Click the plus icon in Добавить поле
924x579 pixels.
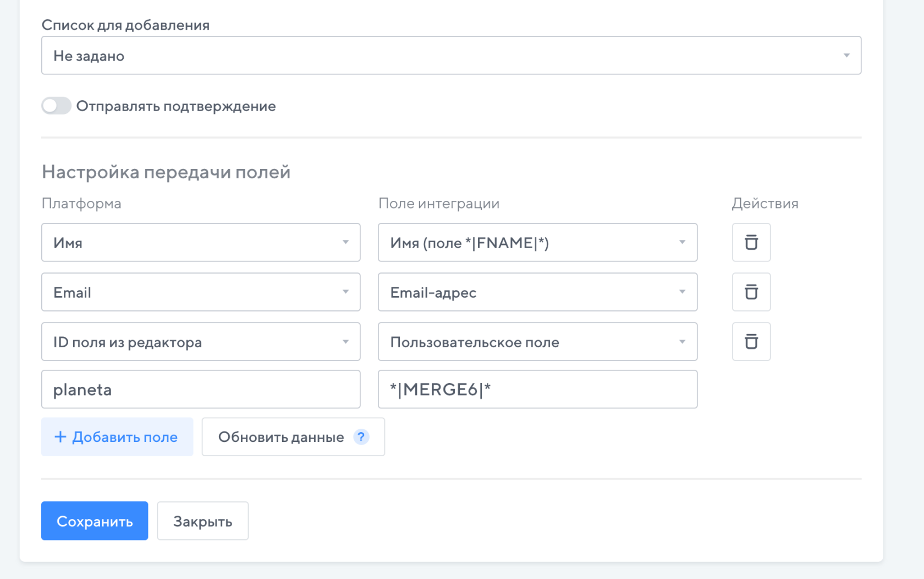point(60,437)
